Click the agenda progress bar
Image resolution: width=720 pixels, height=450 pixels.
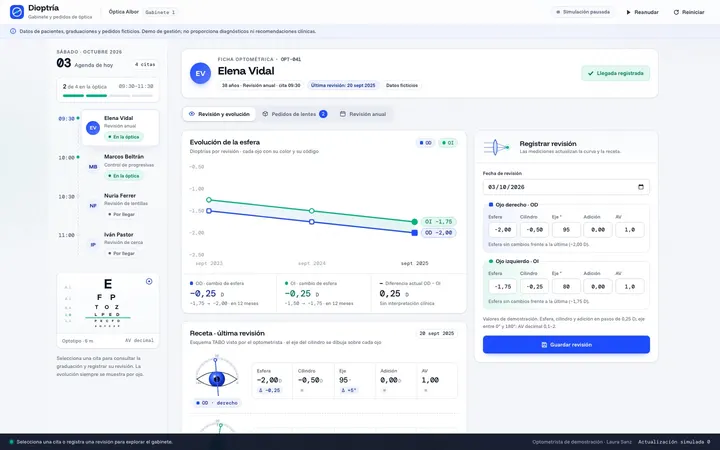click(108, 96)
